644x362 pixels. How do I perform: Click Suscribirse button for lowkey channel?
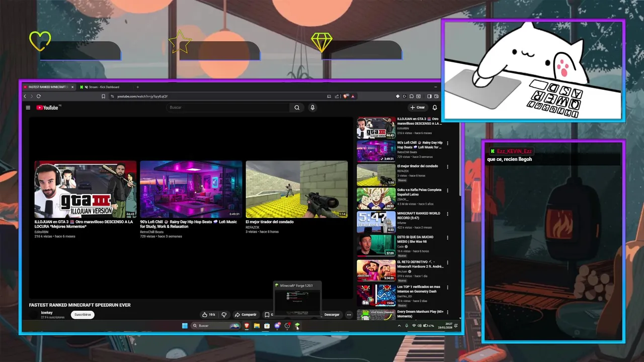click(83, 315)
